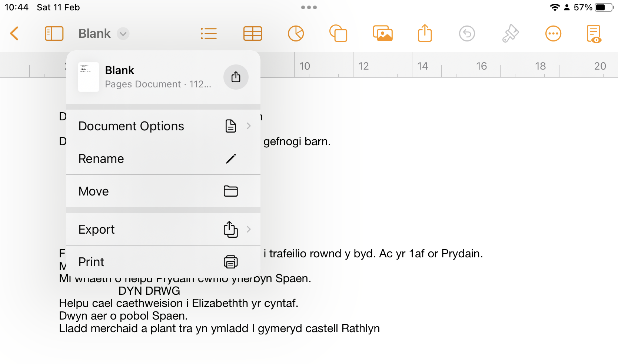Viewport: 618px width, 364px height.
Task: Select Print from the document menu
Action: coord(163,262)
